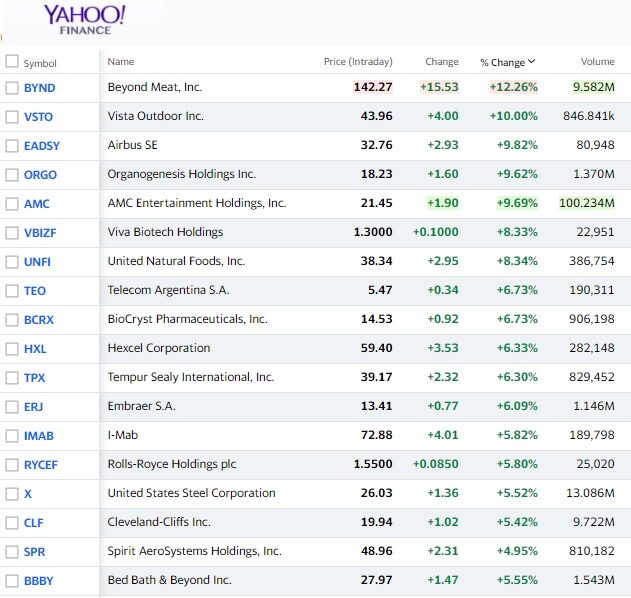This screenshot has width=631, height=598.
Task: Click the volume 13.086M
Action: click(590, 493)
